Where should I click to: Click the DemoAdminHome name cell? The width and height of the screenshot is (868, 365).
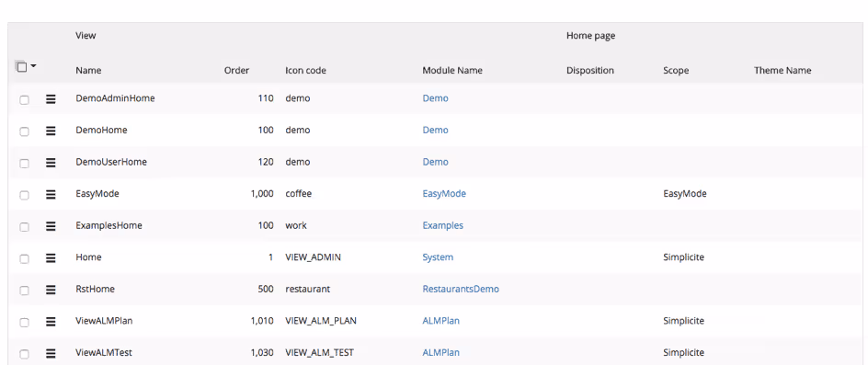click(115, 98)
